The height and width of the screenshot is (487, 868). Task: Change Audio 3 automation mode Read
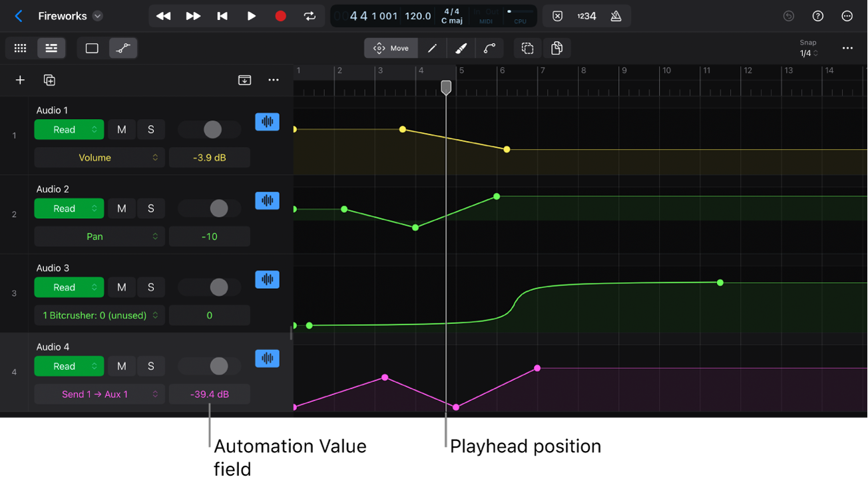[x=69, y=287]
